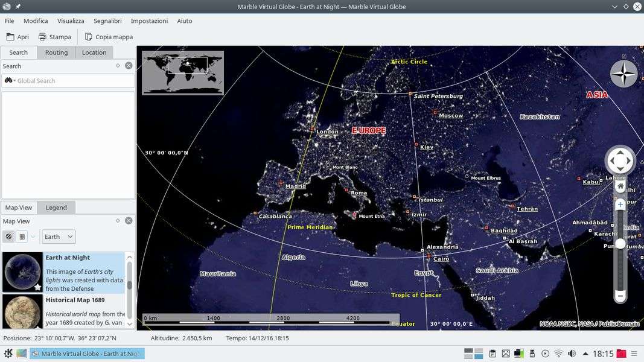Viewport: 644px width, 362px height.
Task: Zoom out with the minus button
Action: coord(620,296)
